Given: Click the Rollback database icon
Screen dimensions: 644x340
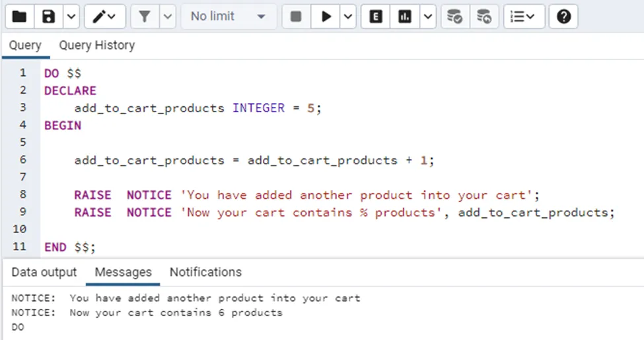Looking at the screenshot, I should pyautogui.click(x=484, y=17).
